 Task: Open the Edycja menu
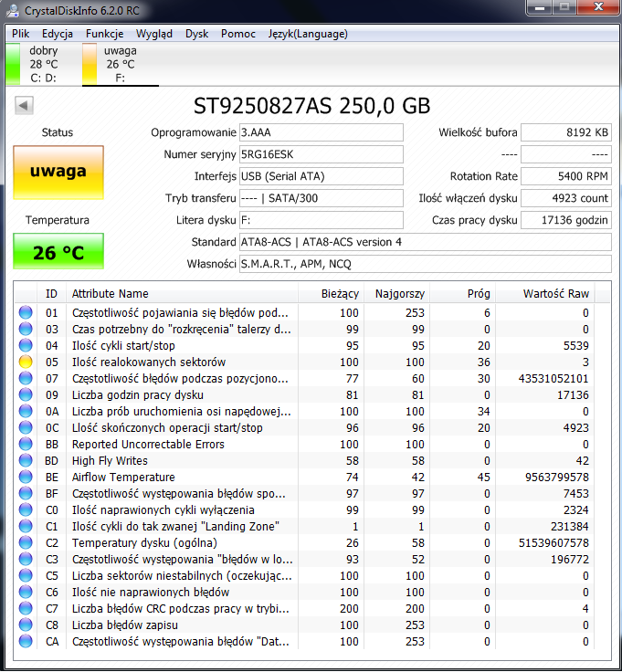pos(58,34)
